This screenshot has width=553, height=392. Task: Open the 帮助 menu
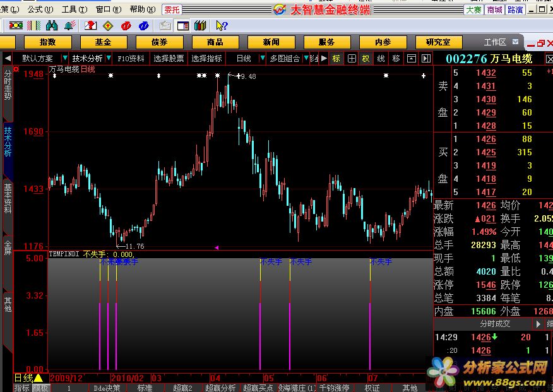point(143,9)
